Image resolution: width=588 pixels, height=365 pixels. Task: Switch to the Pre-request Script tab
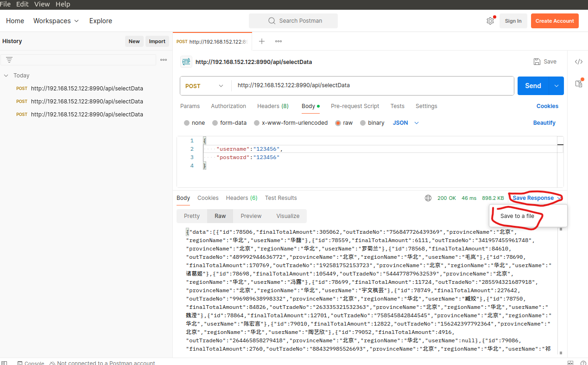pos(355,106)
